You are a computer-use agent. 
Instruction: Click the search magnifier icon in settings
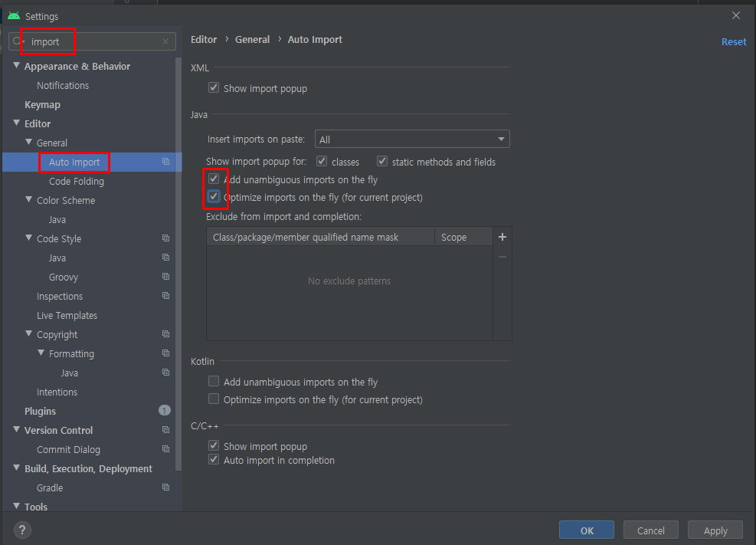18,41
